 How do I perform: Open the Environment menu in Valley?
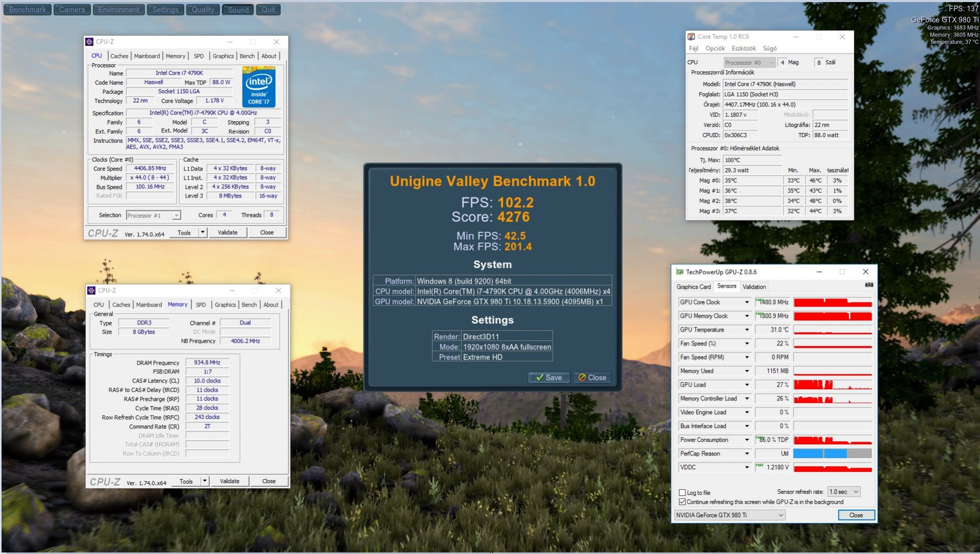pyautogui.click(x=119, y=10)
